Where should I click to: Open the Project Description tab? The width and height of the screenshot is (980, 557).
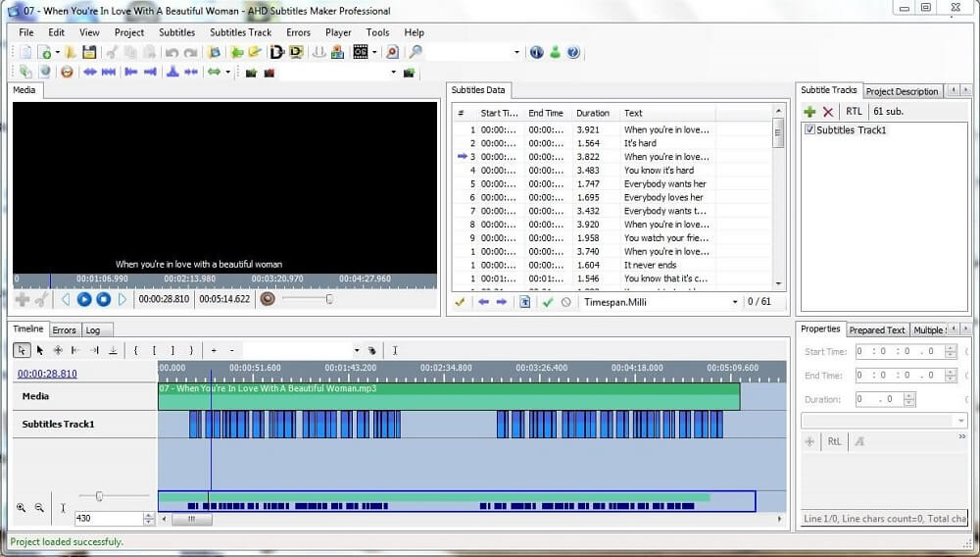pyautogui.click(x=902, y=91)
